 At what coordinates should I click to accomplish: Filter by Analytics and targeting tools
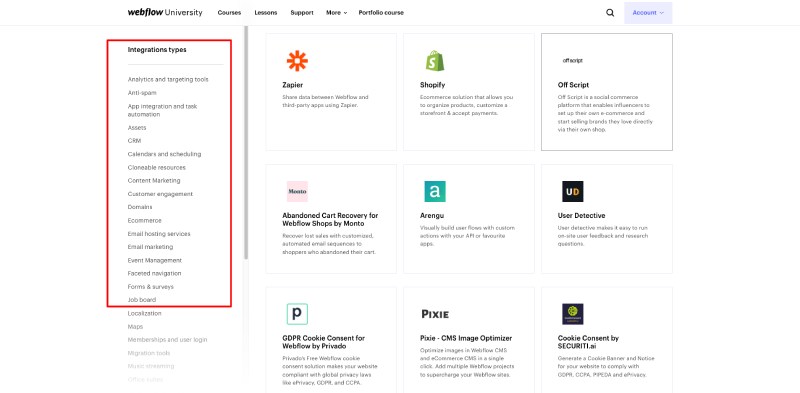tap(168, 80)
